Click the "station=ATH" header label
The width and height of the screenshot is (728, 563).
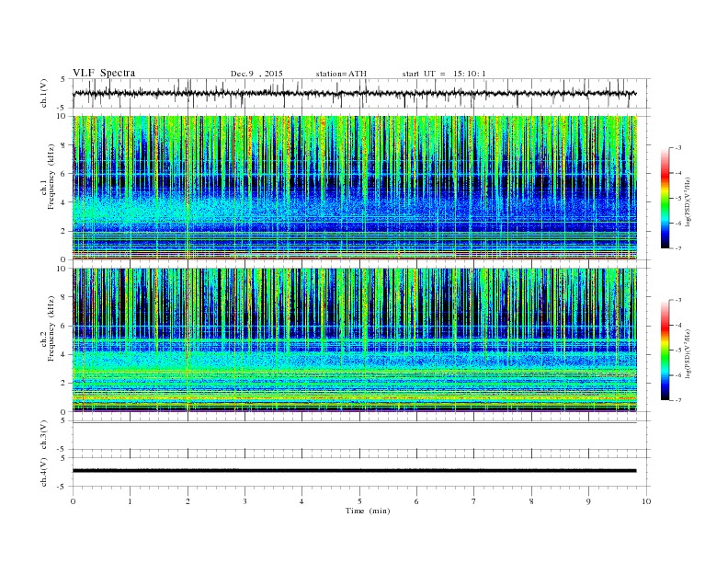tap(341, 74)
